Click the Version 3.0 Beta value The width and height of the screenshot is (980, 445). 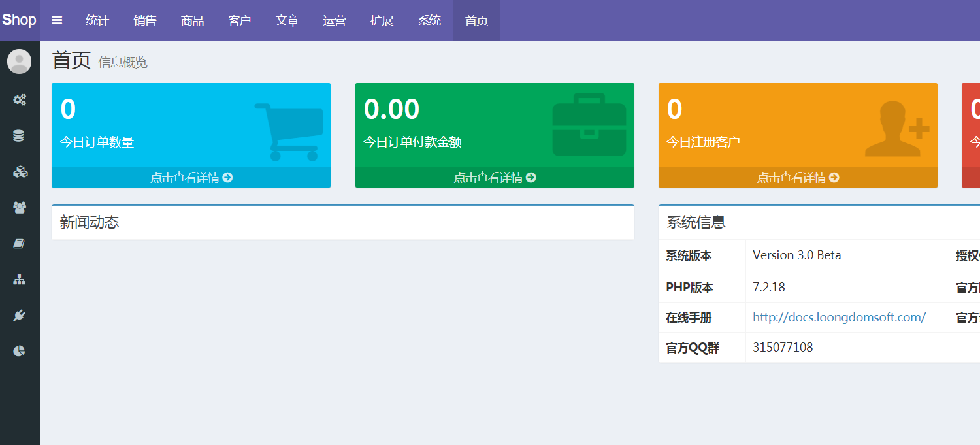797,255
